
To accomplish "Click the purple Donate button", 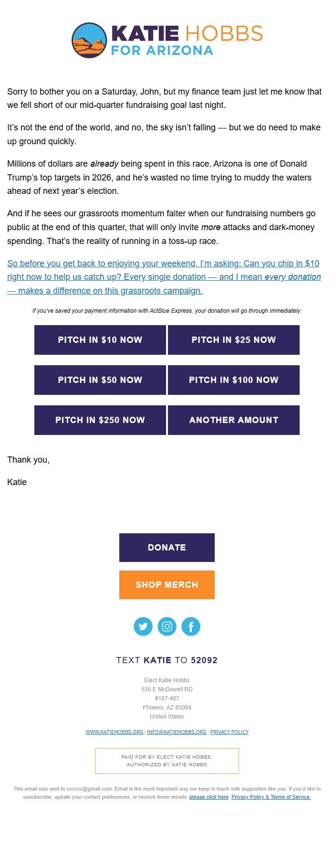I will click(167, 548).
